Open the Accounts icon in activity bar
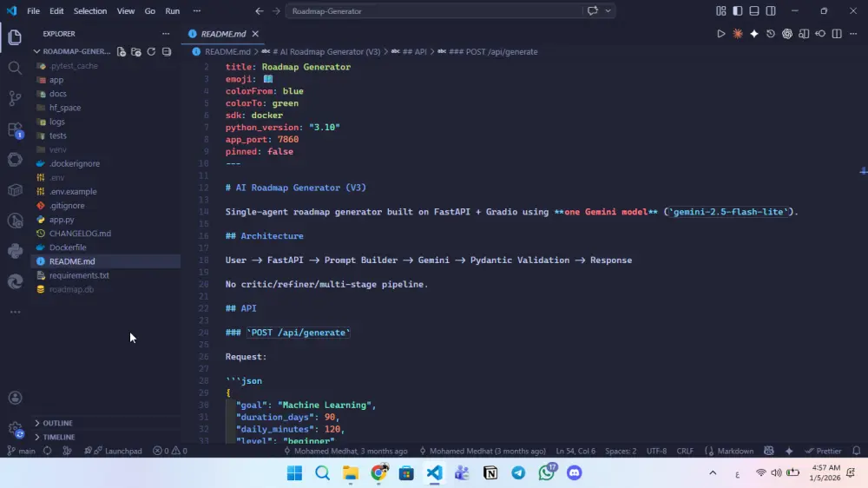868x488 pixels. 15,398
